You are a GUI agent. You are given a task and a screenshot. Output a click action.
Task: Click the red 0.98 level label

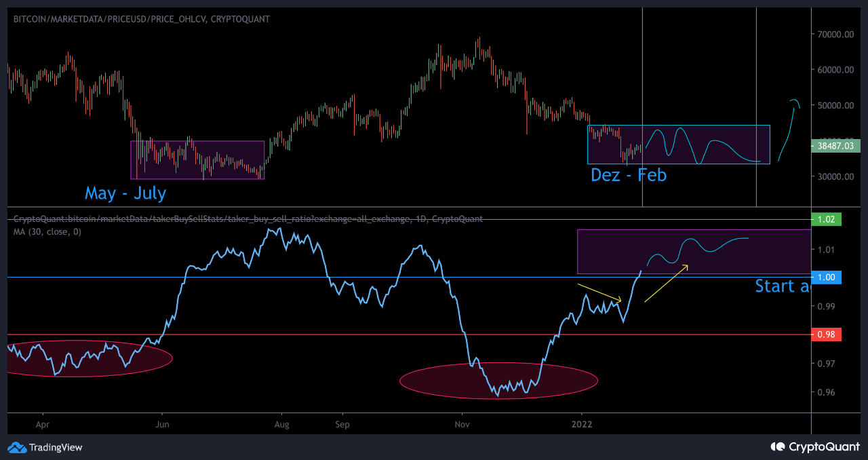[x=826, y=334]
